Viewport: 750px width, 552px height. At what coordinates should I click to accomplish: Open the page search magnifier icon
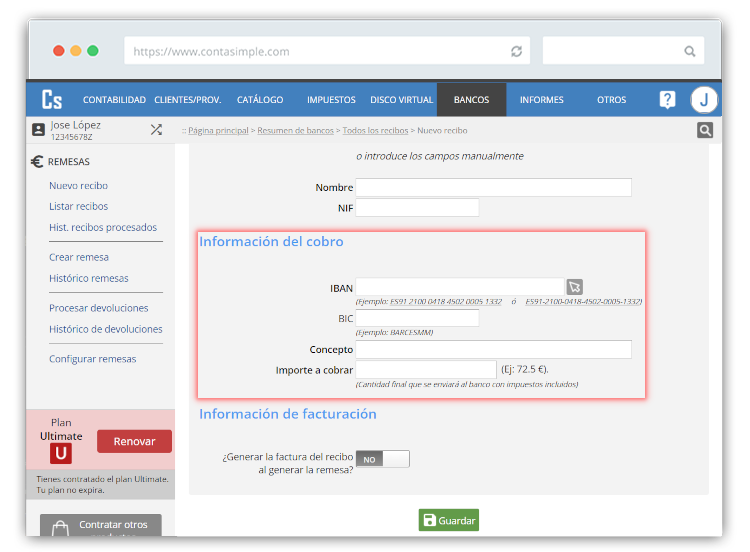tap(705, 130)
